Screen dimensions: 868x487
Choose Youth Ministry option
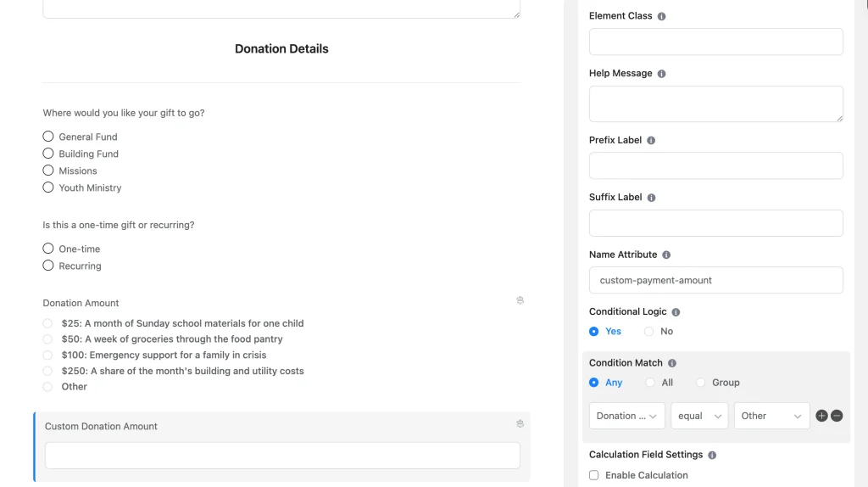coord(48,188)
